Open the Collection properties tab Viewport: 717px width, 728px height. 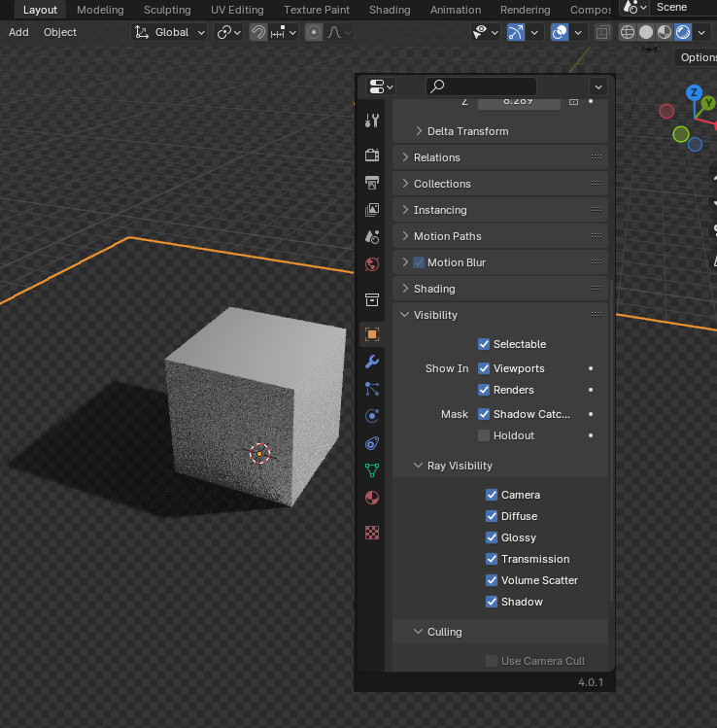click(x=372, y=300)
